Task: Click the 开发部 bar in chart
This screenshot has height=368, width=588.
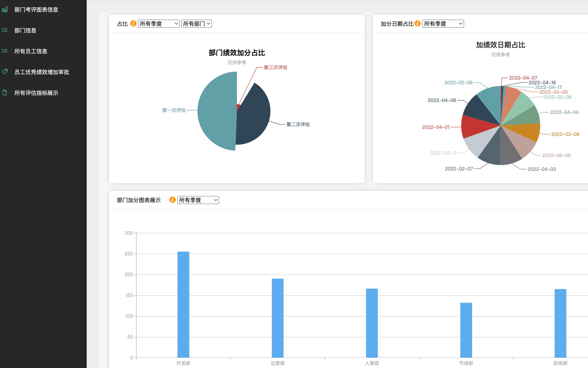Action: point(183,305)
